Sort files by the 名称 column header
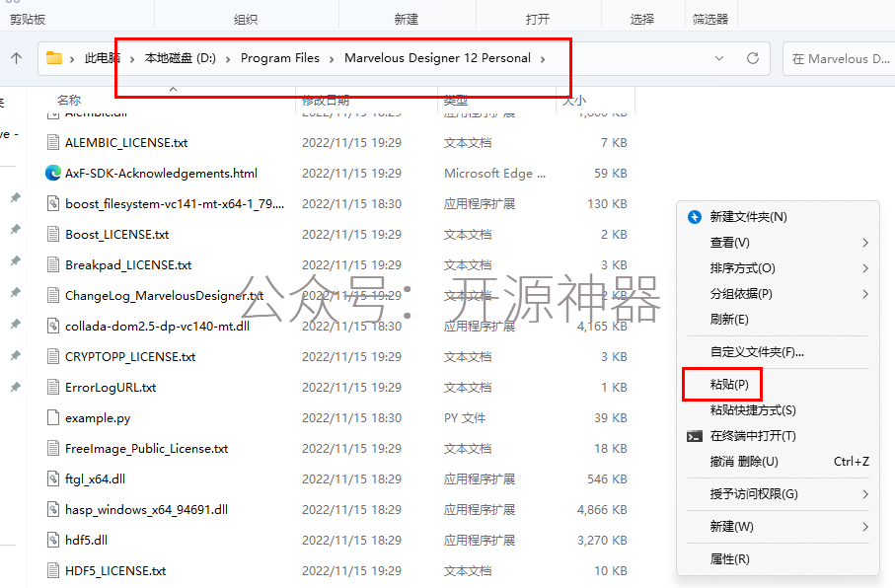The height and width of the screenshot is (588, 895). point(69,101)
